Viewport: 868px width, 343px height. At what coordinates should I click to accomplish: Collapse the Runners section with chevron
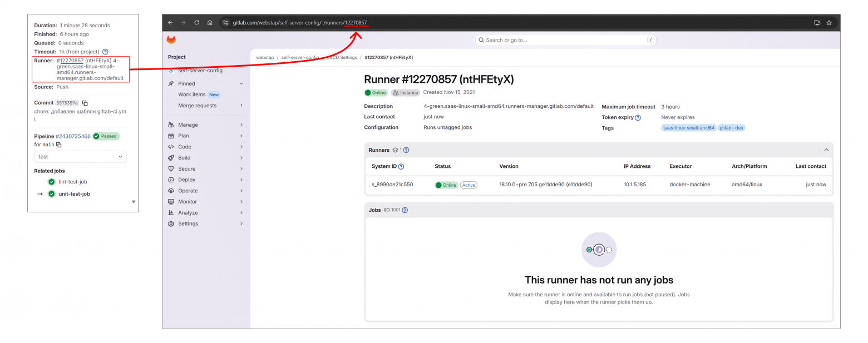[x=826, y=150]
